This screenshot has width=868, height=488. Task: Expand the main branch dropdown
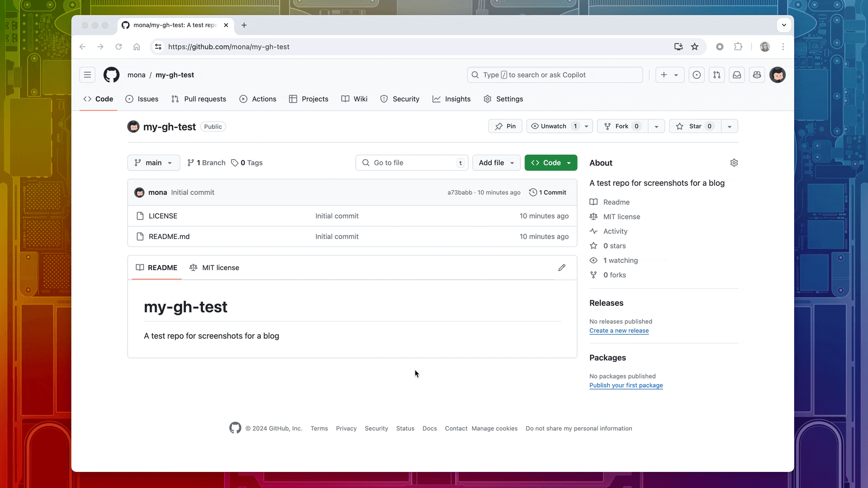(154, 163)
